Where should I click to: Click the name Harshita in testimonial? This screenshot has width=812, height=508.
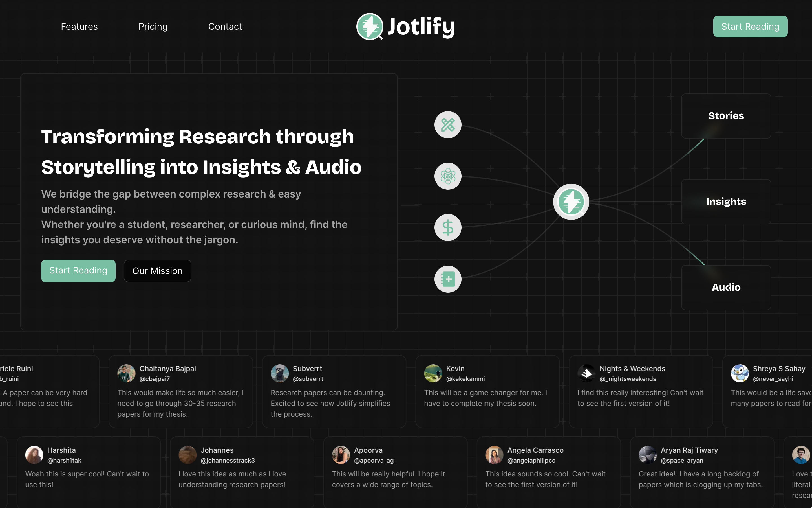click(x=61, y=450)
